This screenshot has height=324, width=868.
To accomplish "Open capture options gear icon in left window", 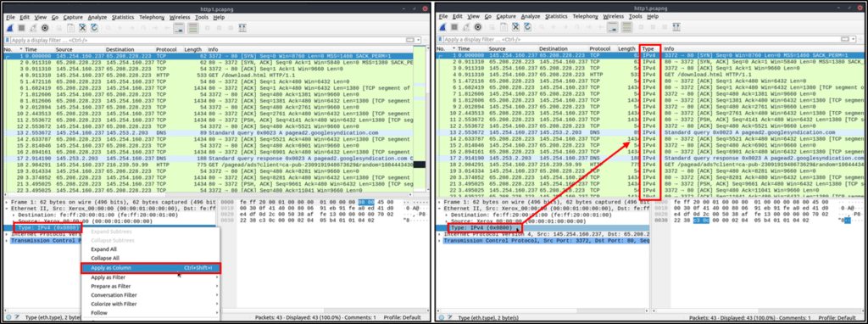I will click(x=45, y=28).
